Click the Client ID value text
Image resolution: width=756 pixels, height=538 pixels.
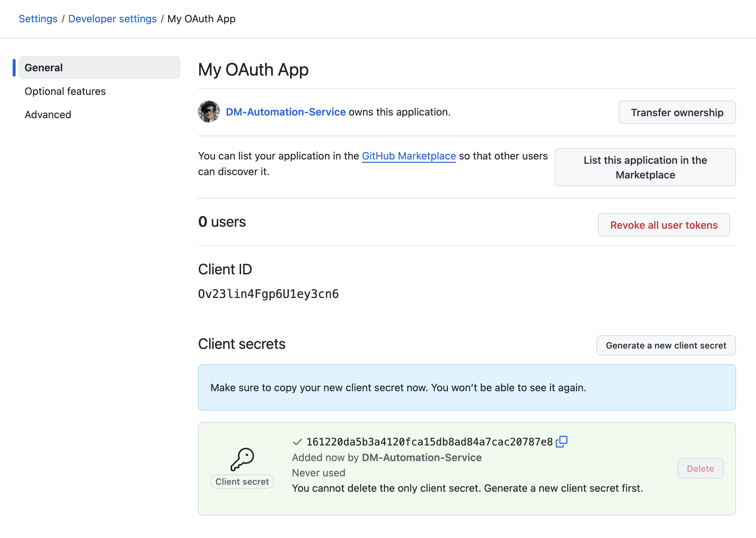point(268,294)
